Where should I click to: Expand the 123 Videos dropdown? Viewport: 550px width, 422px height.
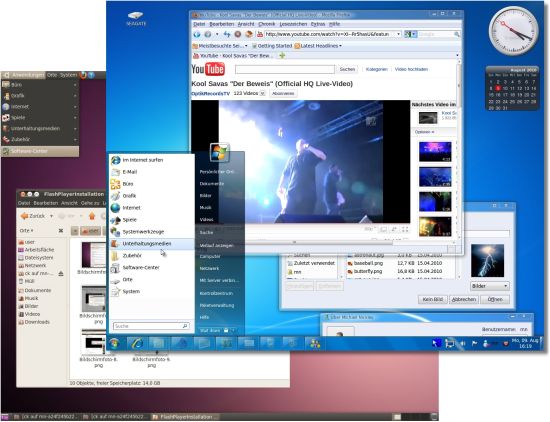(x=263, y=93)
